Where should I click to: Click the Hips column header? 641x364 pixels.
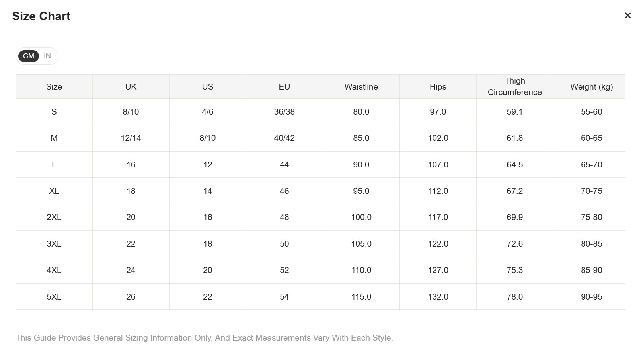point(438,87)
